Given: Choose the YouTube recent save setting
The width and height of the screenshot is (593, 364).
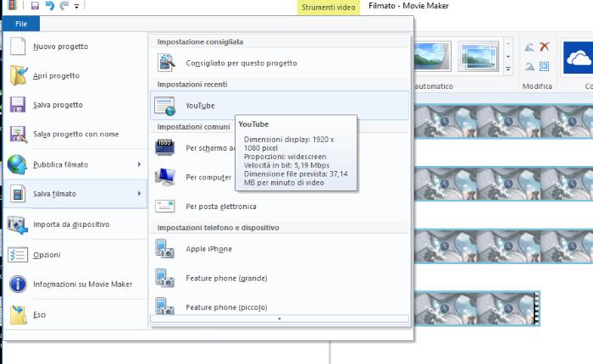Looking at the screenshot, I should point(199,106).
